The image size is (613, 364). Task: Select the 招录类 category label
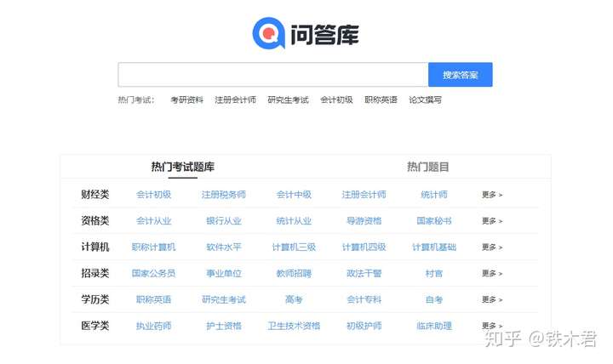[x=95, y=273]
